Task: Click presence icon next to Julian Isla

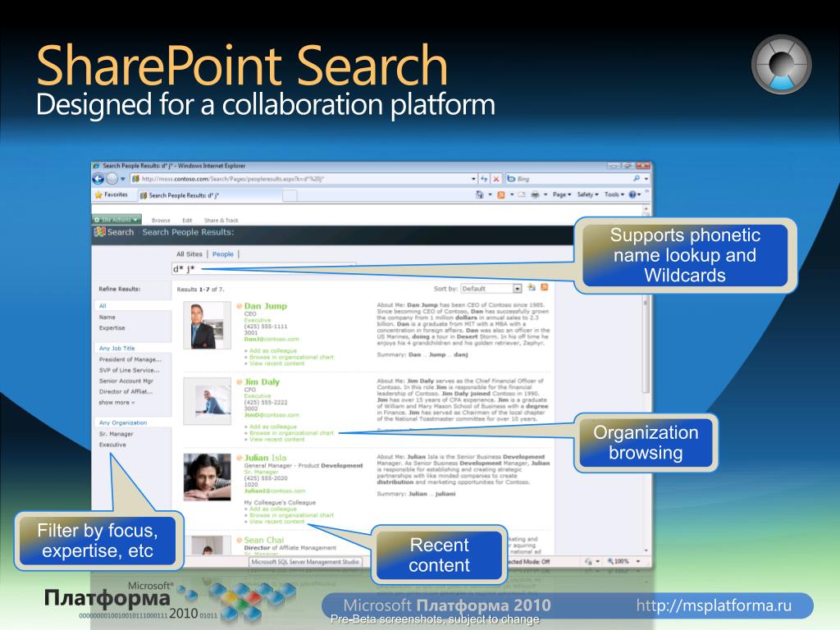Action: pos(240,458)
